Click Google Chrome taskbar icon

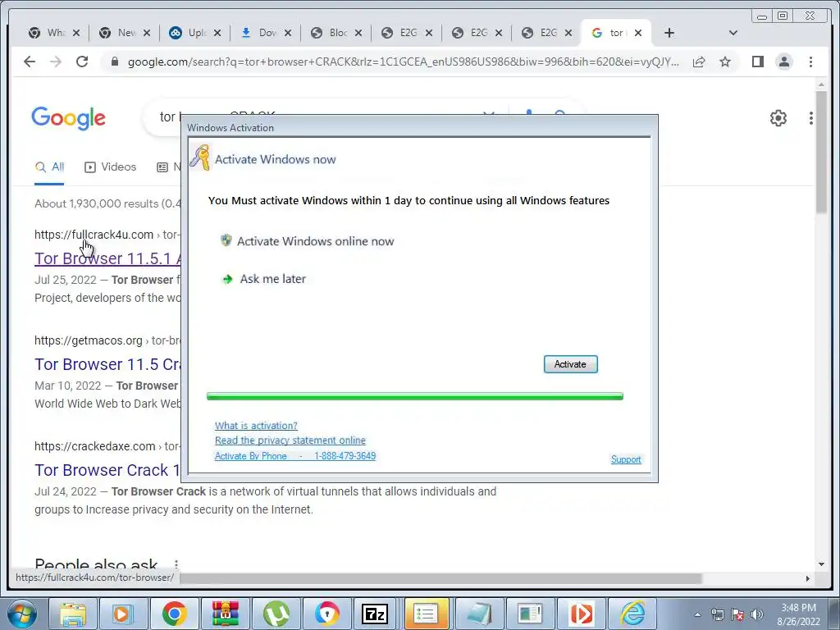click(174, 614)
